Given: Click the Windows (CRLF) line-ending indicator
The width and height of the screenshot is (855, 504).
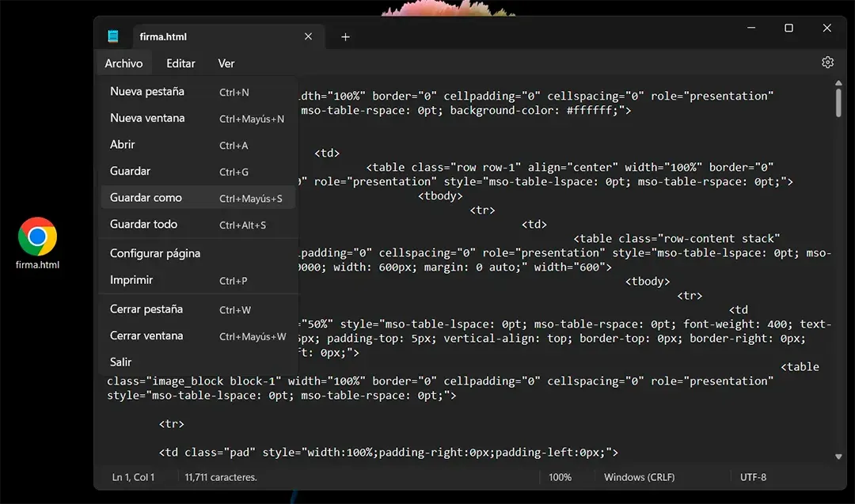Looking at the screenshot, I should pos(639,477).
